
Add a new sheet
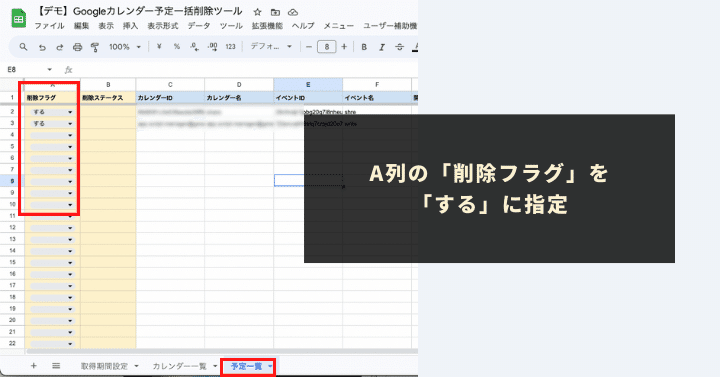(34, 366)
